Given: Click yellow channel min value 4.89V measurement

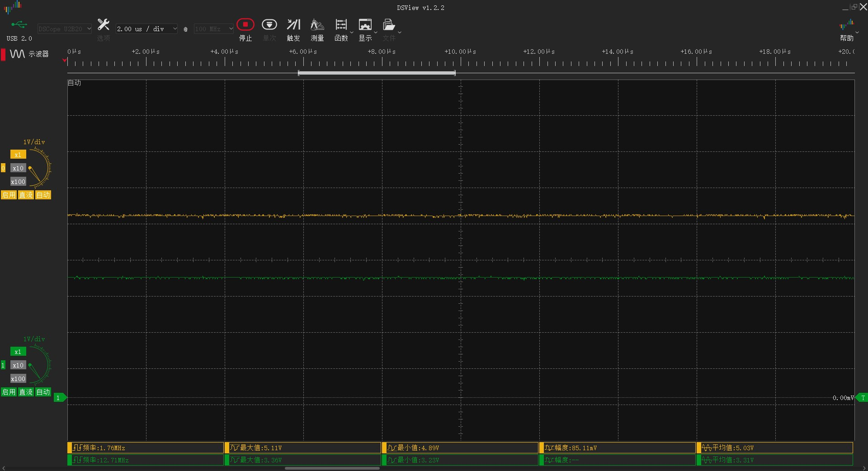Looking at the screenshot, I should 460,448.
